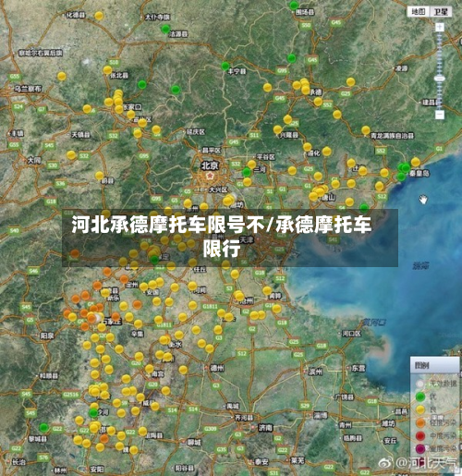Switch to the 地图 map view tab
Screen dimensions: 462x476
[419, 12]
